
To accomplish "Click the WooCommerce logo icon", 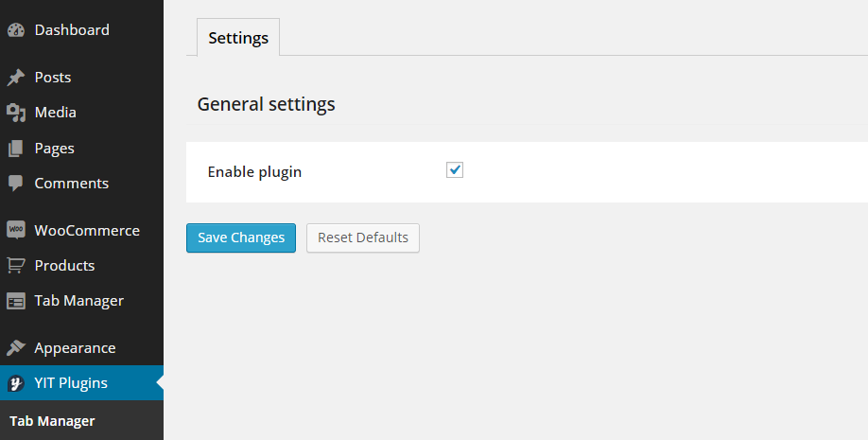I will click(x=15, y=230).
